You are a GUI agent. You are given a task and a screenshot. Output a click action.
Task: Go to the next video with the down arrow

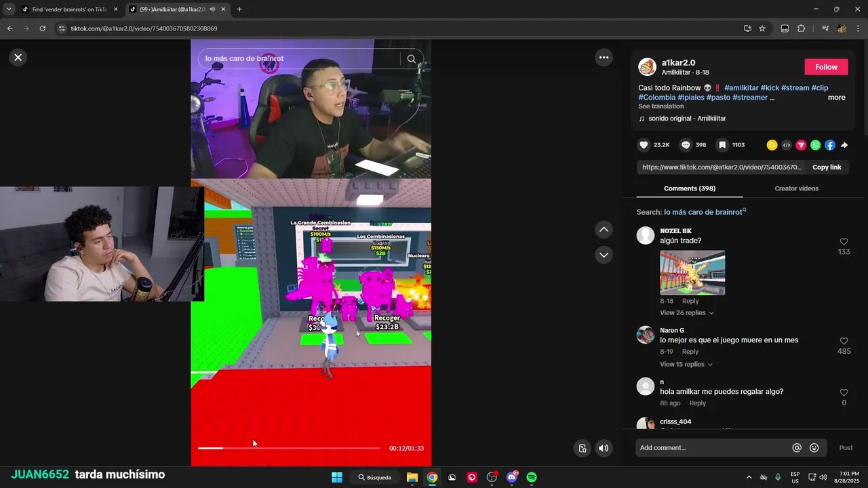click(604, 255)
